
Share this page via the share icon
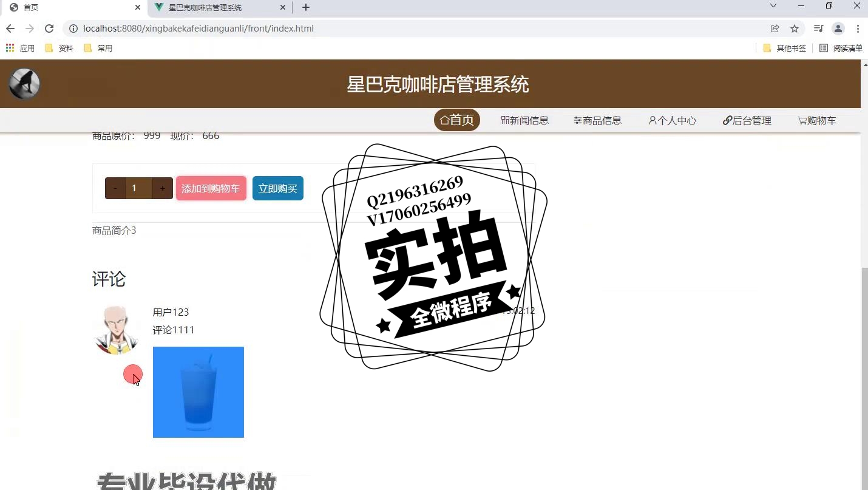coord(775,29)
